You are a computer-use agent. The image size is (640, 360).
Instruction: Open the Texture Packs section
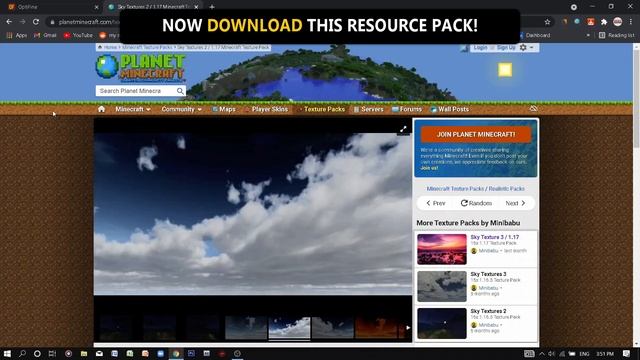[x=322, y=109]
